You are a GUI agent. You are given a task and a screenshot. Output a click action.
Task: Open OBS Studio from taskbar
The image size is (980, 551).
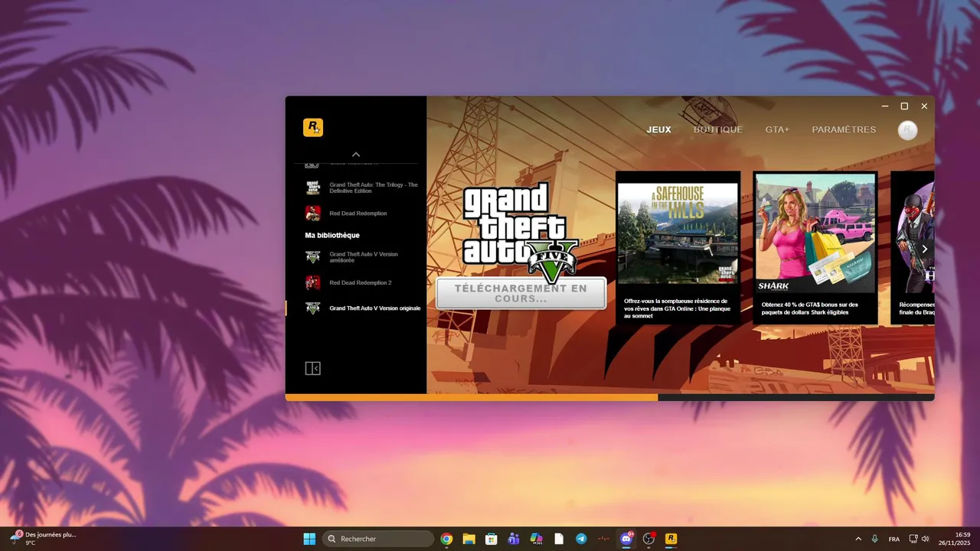tap(649, 539)
